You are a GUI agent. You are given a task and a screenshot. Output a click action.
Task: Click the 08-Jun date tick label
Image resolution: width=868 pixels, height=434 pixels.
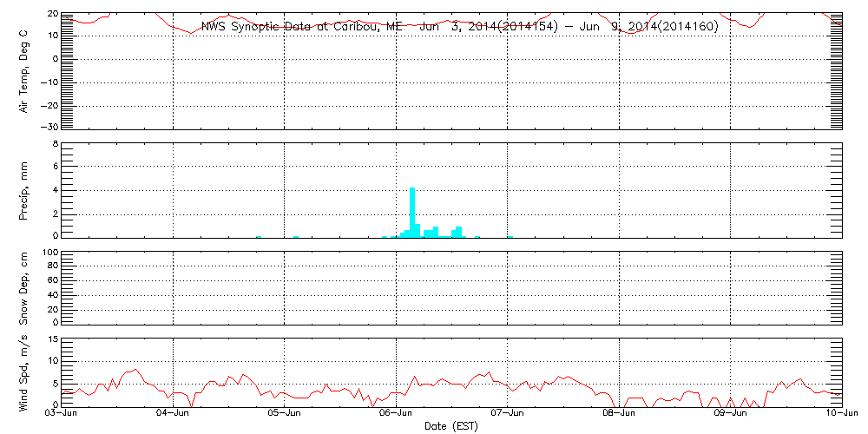(619, 414)
